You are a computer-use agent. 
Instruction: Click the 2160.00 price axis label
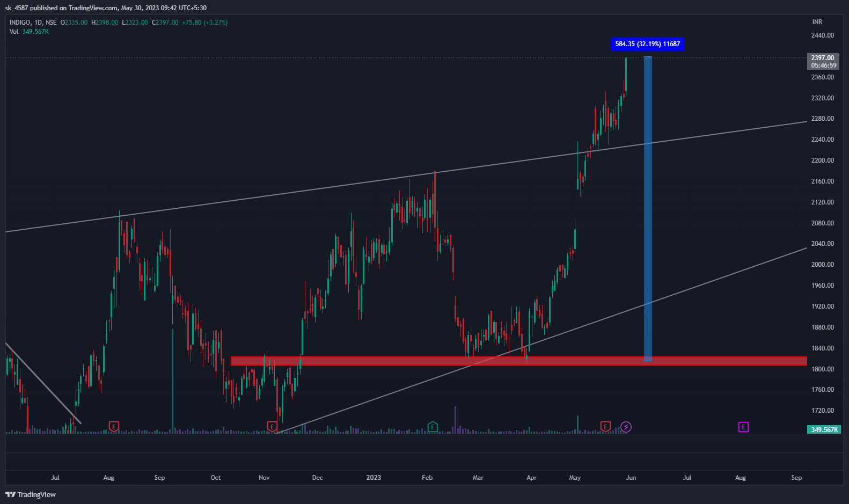pos(823,181)
